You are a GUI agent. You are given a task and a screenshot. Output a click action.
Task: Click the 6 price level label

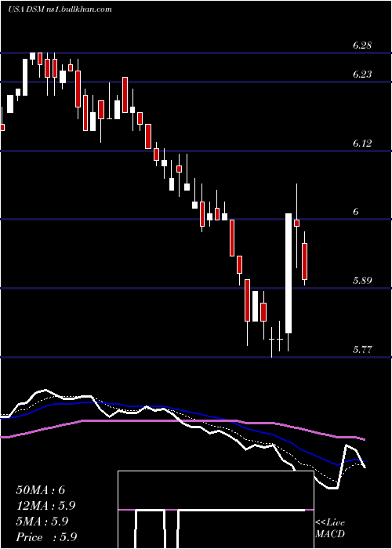[356, 212]
